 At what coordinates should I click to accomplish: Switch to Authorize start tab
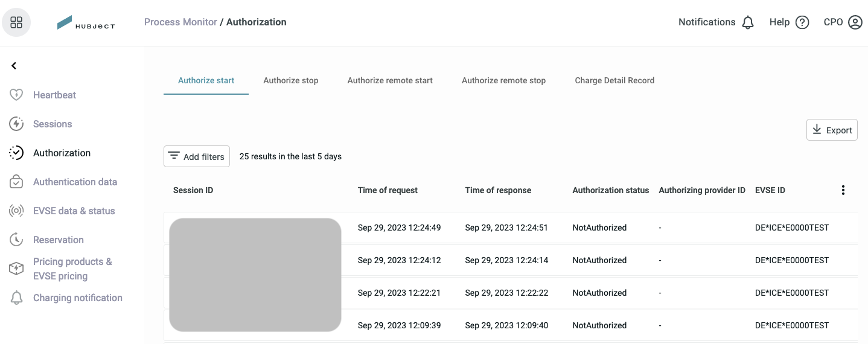pyautogui.click(x=206, y=80)
